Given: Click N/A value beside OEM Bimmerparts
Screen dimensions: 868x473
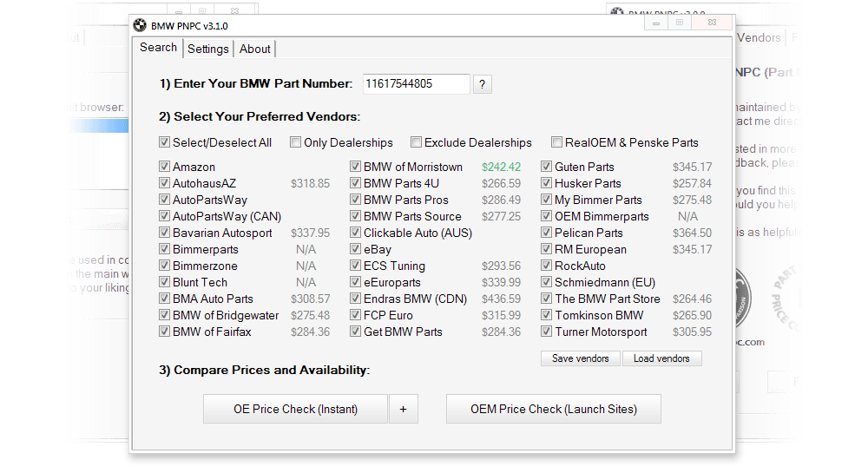Looking at the screenshot, I should 687,216.
